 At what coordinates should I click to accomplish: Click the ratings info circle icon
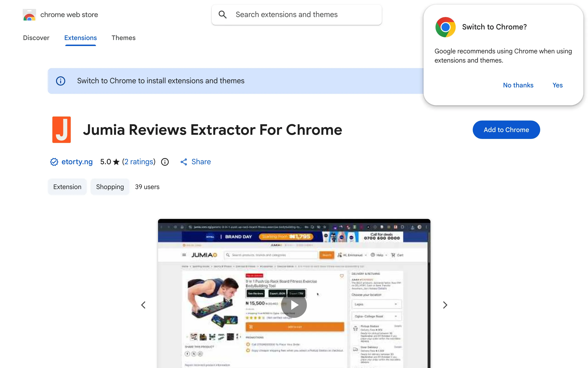coord(165,162)
